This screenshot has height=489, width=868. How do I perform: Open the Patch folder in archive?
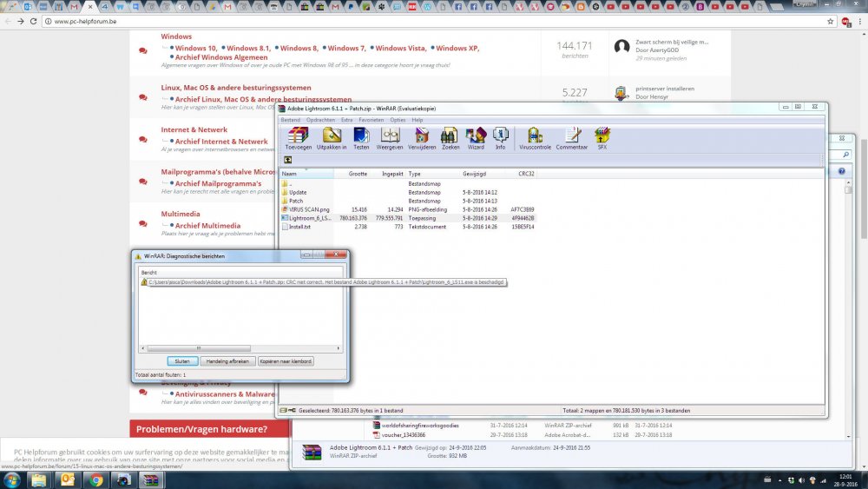tap(296, 201)
